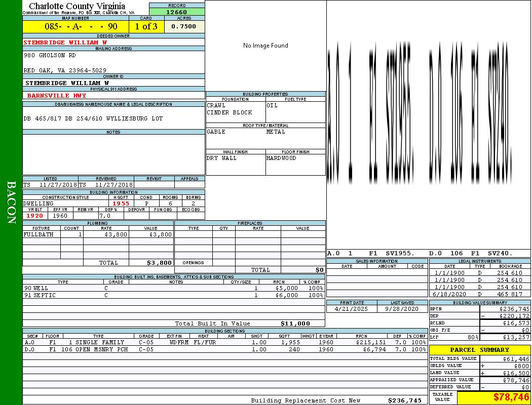Click the BACON label on green sidebar
The width and height of the screenshot is (532, 405).
point(11,202)
